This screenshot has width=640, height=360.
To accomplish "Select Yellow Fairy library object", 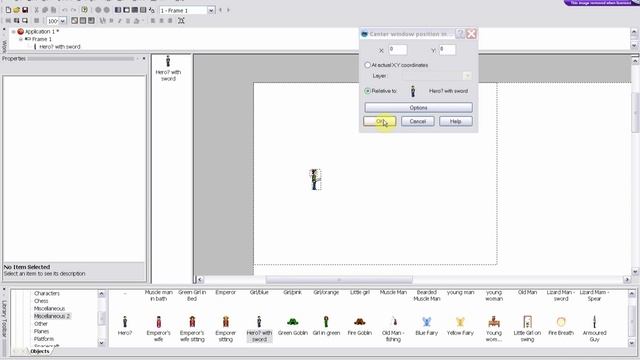I will tap(460, 326).
